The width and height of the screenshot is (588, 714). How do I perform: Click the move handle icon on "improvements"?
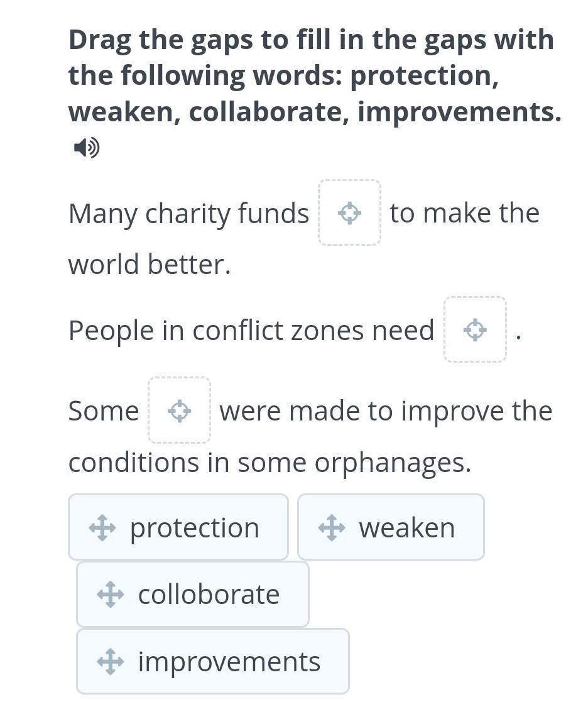(x=111, y=662)
